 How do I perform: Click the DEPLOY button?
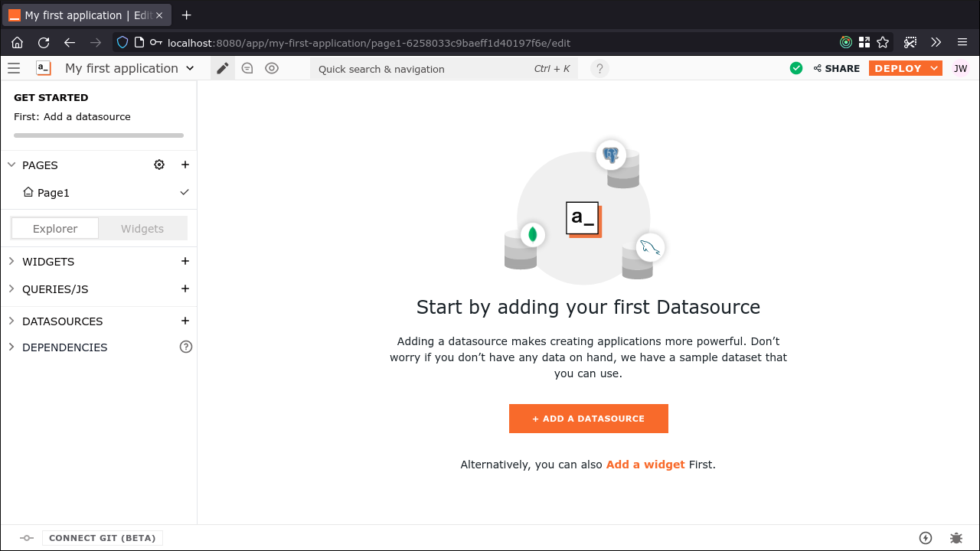coord(898,68)
